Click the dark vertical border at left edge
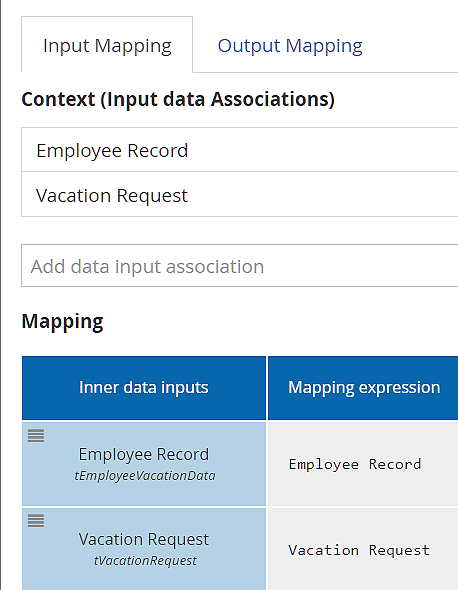 [x=1, y=295]
